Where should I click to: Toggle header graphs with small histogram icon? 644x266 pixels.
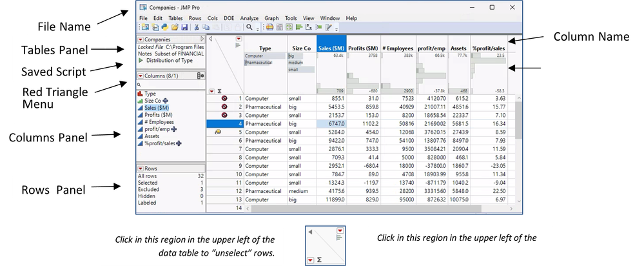[238, 45]
